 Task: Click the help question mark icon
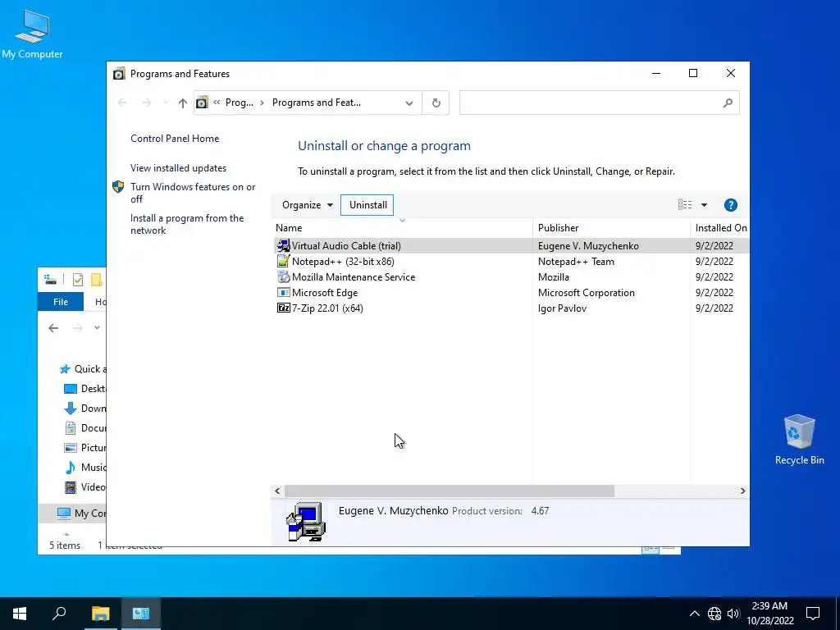click(x=730, y=205)
